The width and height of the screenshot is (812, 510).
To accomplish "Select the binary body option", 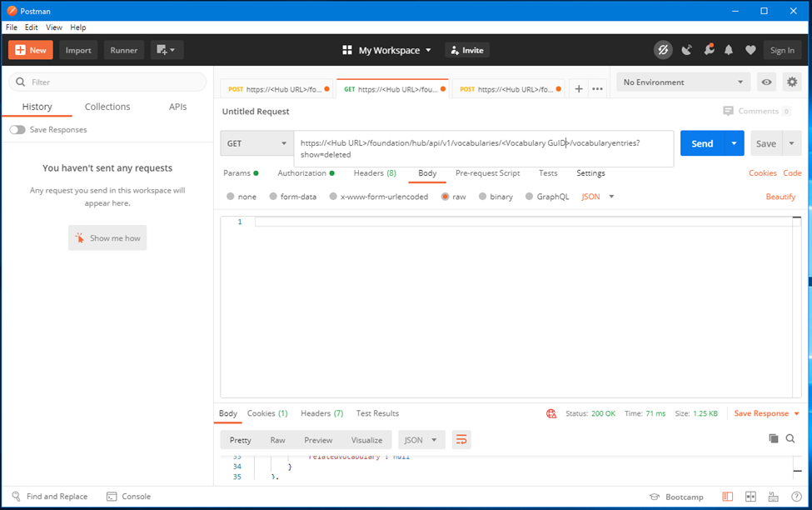I will click(496, 197).
